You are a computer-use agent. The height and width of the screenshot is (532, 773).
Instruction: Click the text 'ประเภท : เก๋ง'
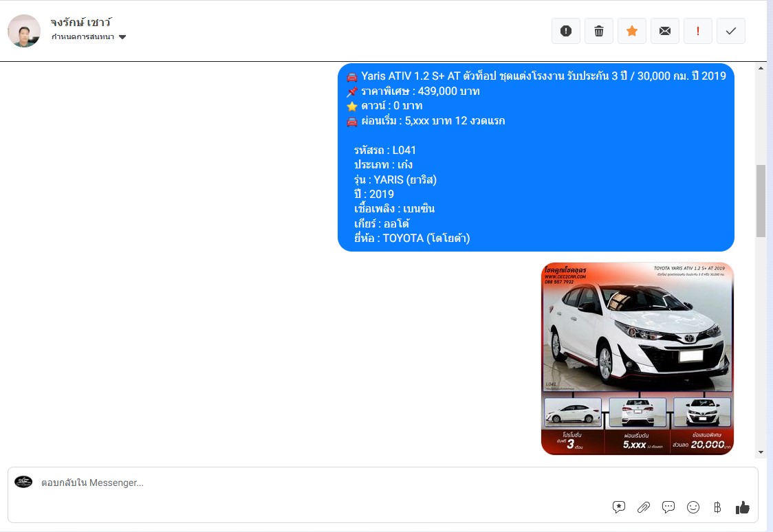pyautogui.click(x=384, y=164)
